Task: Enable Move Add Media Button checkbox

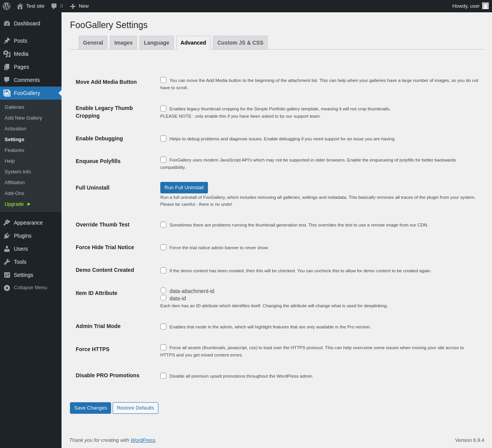Action: [163, 80]
